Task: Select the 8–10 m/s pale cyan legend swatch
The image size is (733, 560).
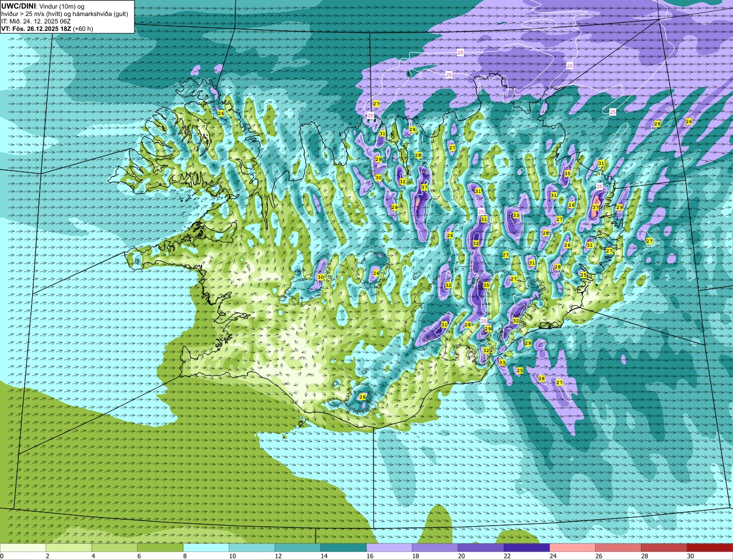Action: (206, 548)
